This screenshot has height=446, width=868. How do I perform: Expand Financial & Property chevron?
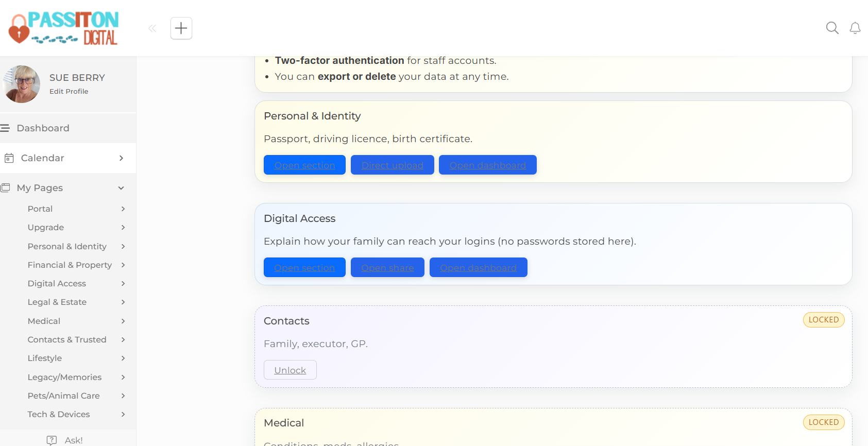point(123,265)
